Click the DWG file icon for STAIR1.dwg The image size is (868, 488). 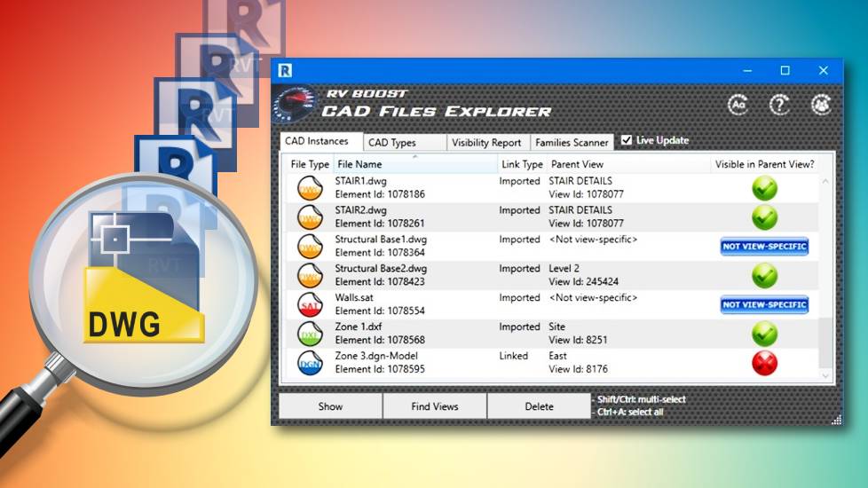(310, 187)
